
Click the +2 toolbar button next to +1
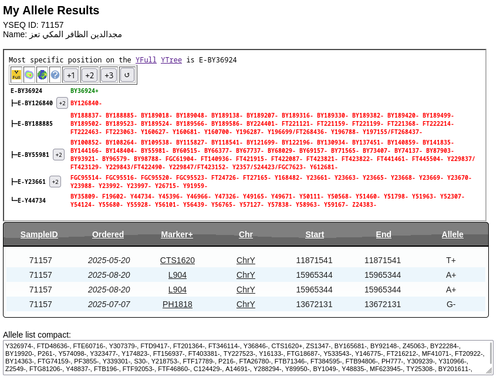click(89, 75)
